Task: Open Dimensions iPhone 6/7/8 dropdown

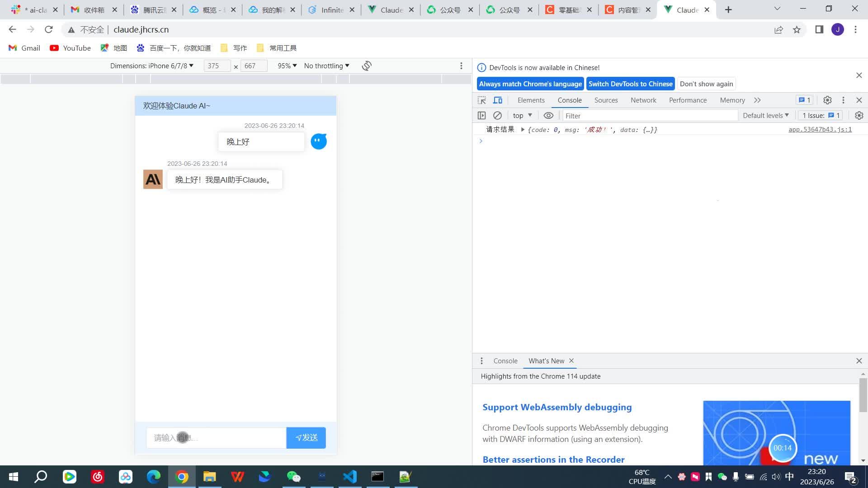Action: 152,66
